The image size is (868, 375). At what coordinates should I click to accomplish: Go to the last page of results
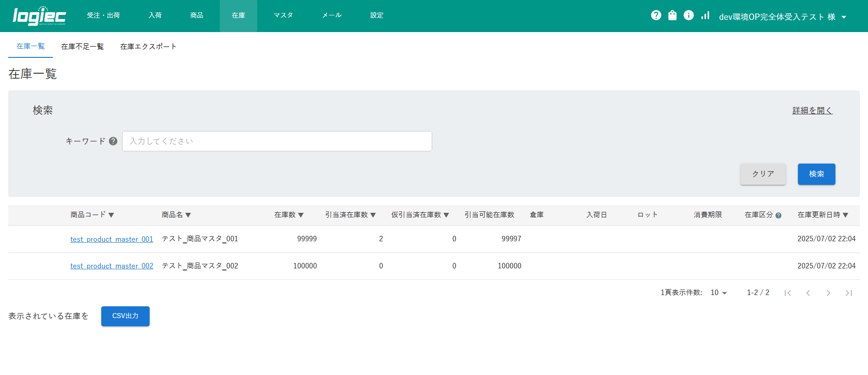[849, 293]
